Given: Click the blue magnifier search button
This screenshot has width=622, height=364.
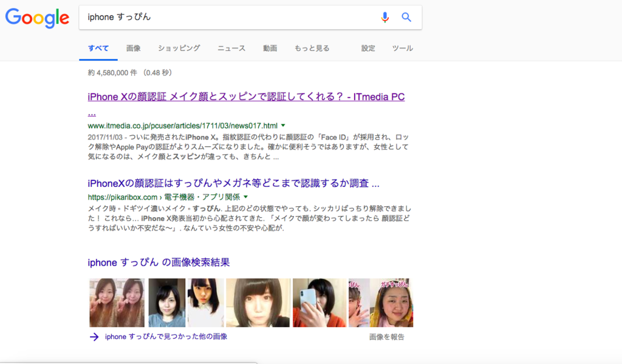Looking at the screenshot, I should [406, 17].
